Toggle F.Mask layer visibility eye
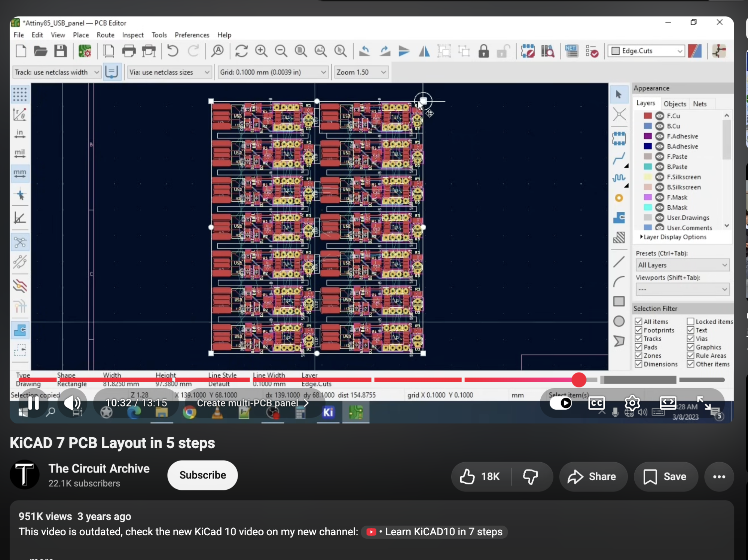Viewport: 748px width, 560px height. [x=659, y=197]
